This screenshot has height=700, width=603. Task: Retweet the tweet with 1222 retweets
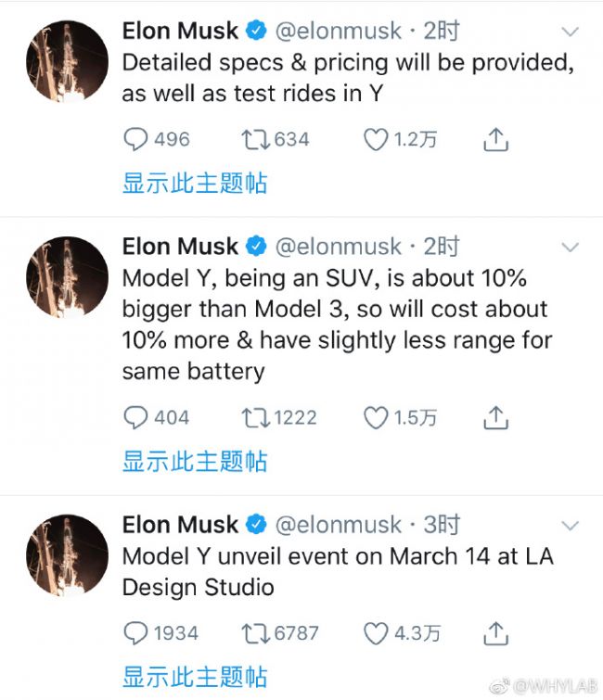coord(255,418)
